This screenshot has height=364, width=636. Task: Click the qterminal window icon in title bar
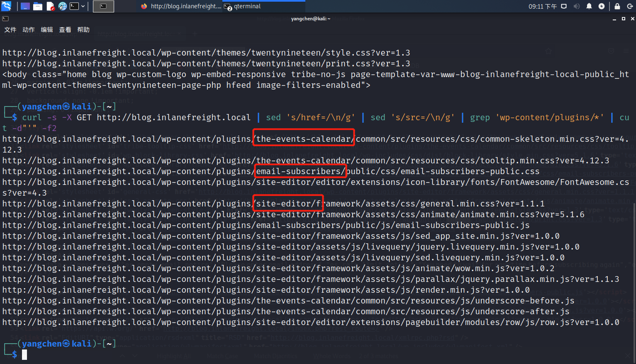tap(5, 19)
